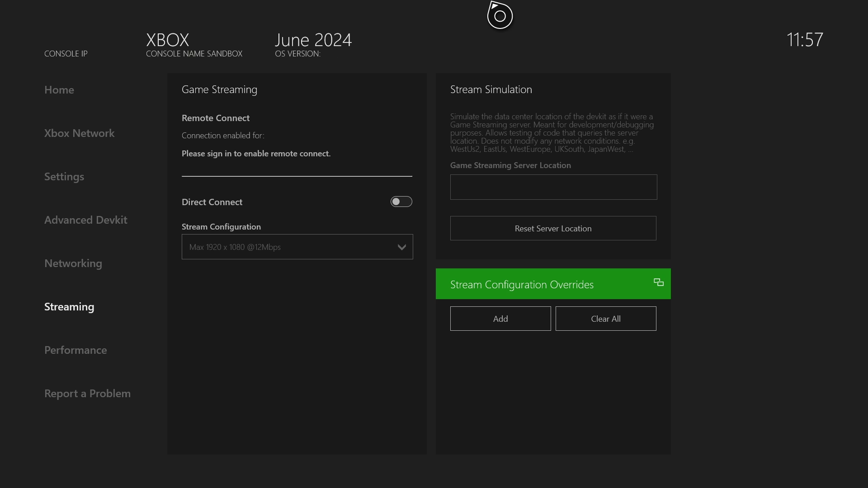This screenshot has height=488, width=868.
Task: Expand Stream Configuration dropdown
Action: tap(297, 247)
